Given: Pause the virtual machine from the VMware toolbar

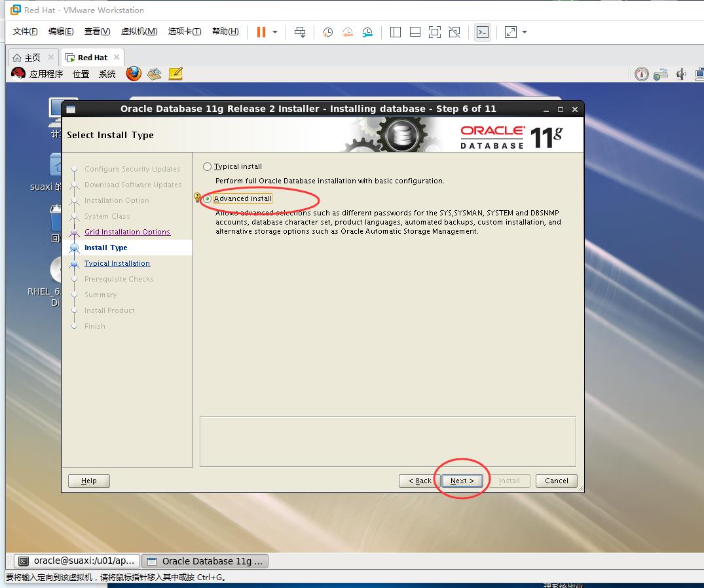Looking at the screenshot, I should (261, 32).
